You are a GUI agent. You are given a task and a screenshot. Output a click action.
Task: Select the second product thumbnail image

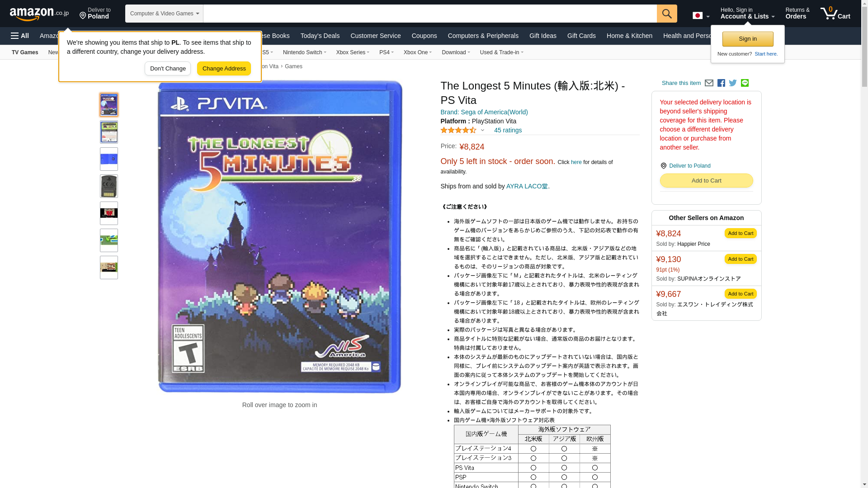(x=109, y=132)
